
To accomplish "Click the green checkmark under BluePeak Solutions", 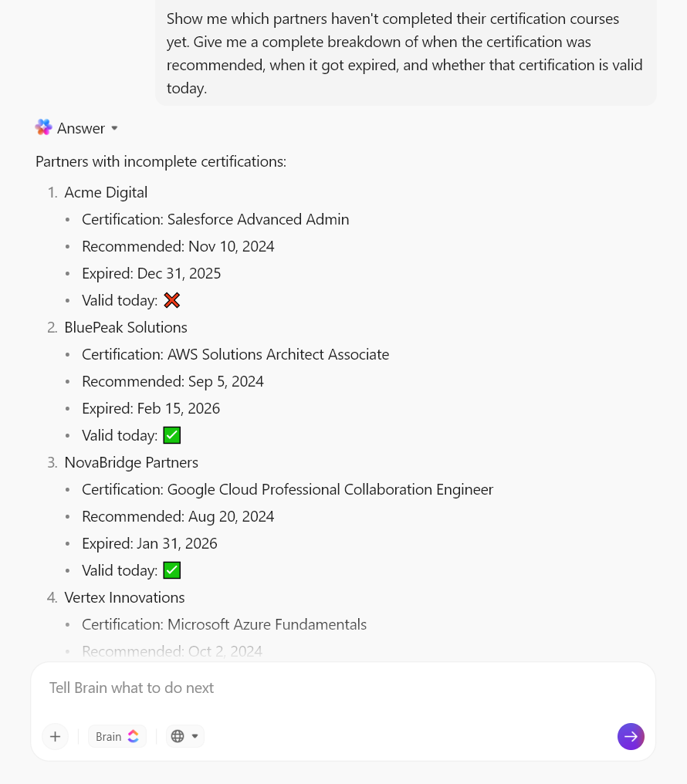I will (172, 435).
